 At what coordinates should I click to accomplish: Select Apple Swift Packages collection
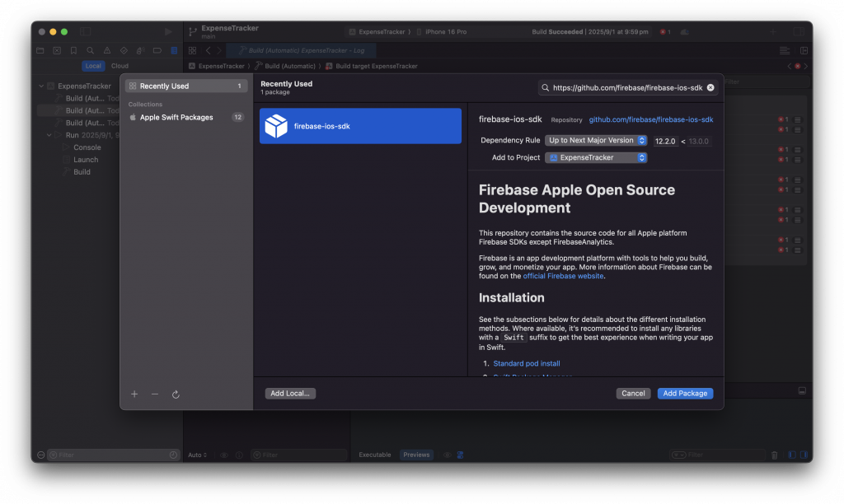186,117
